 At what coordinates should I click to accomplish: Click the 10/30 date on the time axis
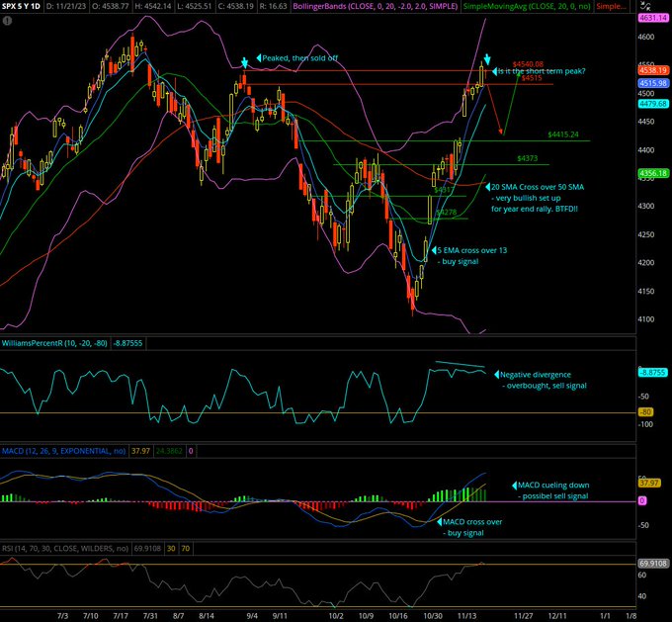[x=433, y=616]
